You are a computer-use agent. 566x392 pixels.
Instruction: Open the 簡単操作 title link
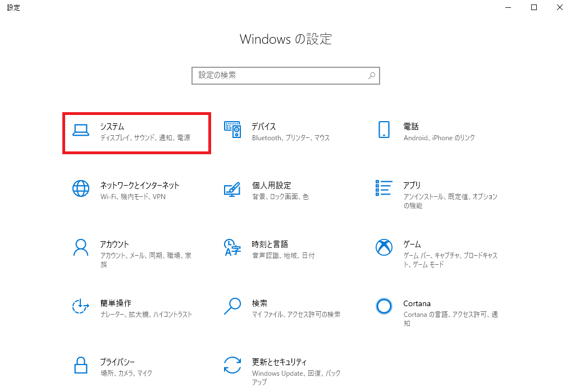tap(116, 303)
